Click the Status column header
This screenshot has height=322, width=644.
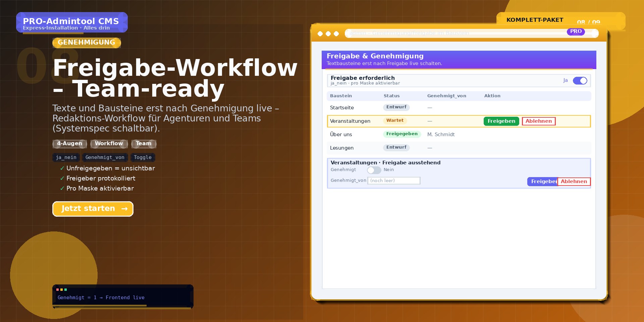point(391,96)
